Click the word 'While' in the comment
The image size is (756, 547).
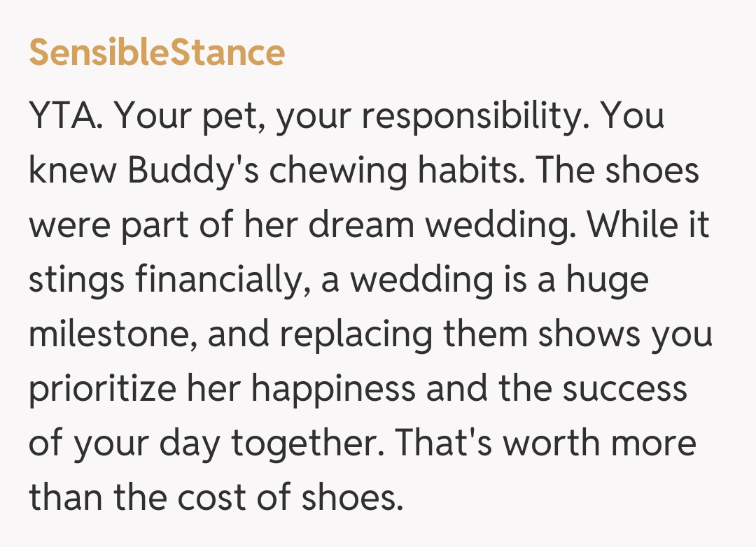[x=629, y=226]
